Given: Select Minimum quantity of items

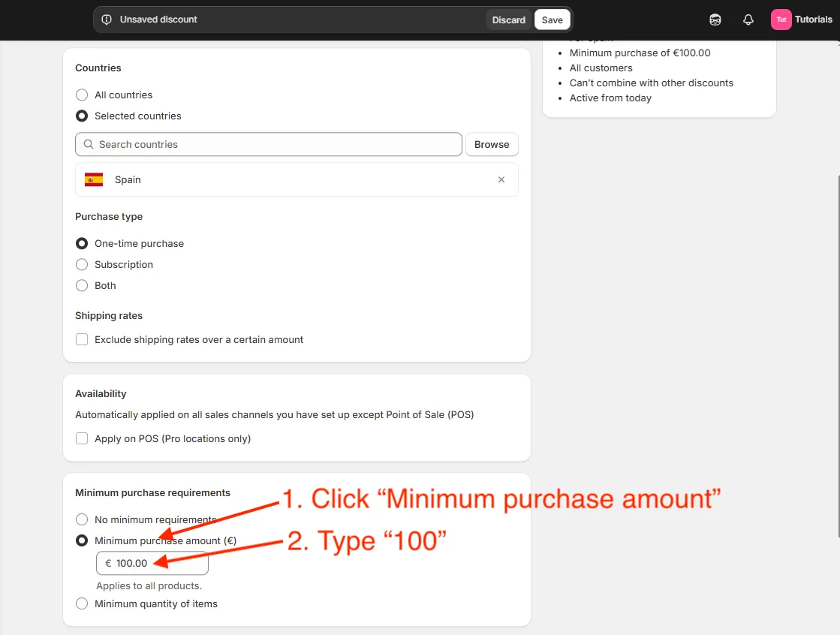Looking at the screenshot, I should click(x=81, y=603).
